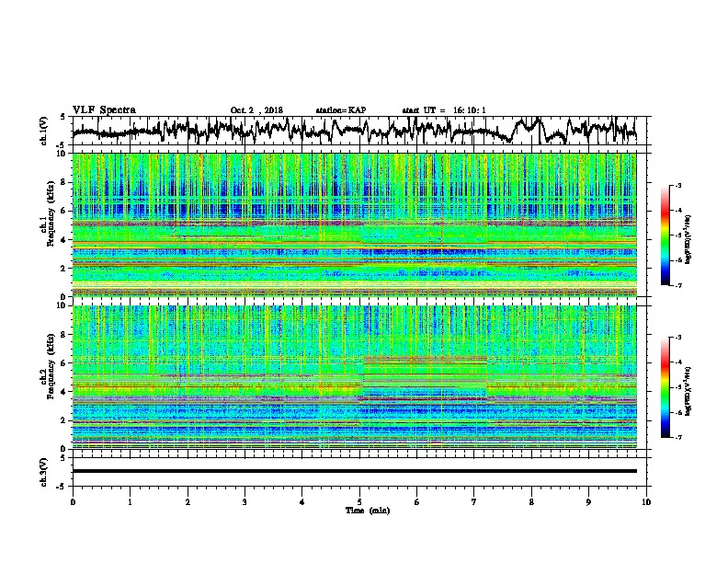This screenshot has height=563, width=728.
Task: Click the 'VLF Spectra' title text
Action: tap(104, 110)
